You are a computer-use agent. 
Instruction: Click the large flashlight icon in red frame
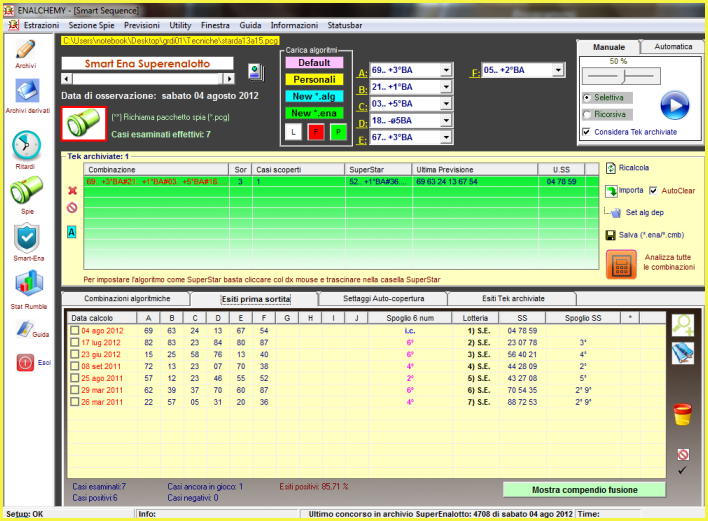pos(84,123)
